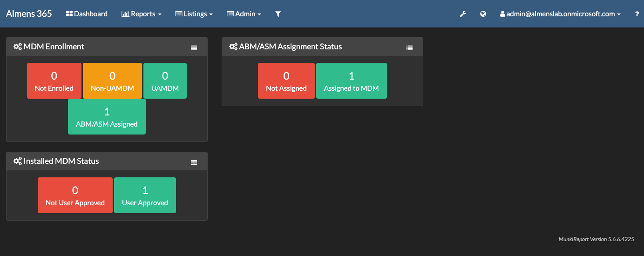Click the question mark help icon
644x256 pixels.
637,14
